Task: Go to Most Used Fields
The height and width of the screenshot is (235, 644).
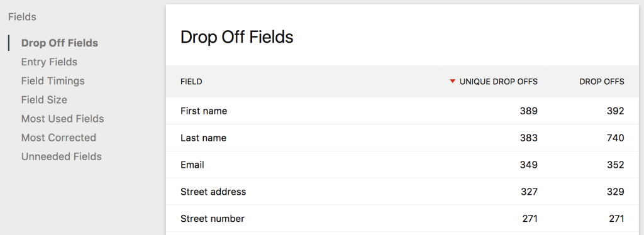Action: pos(63,119)
